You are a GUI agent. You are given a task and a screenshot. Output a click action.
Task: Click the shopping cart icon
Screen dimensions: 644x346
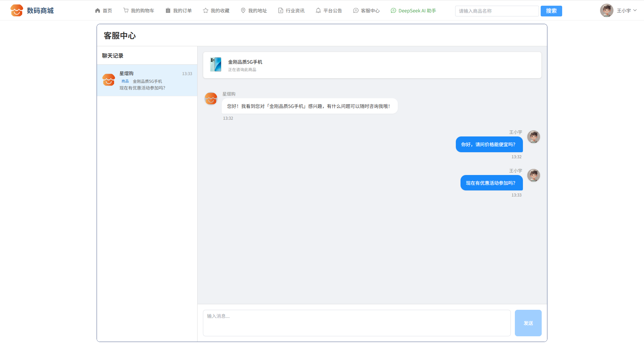pyautogui.click(x=126, y=11)
